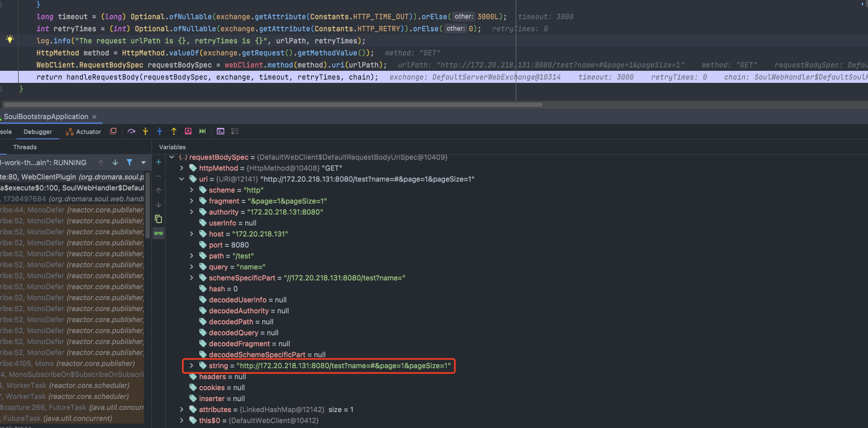This screenshot has height=428, width=868.
Task: Select the FutureTask $capture:266 frame
Action: tap(72, 407)
